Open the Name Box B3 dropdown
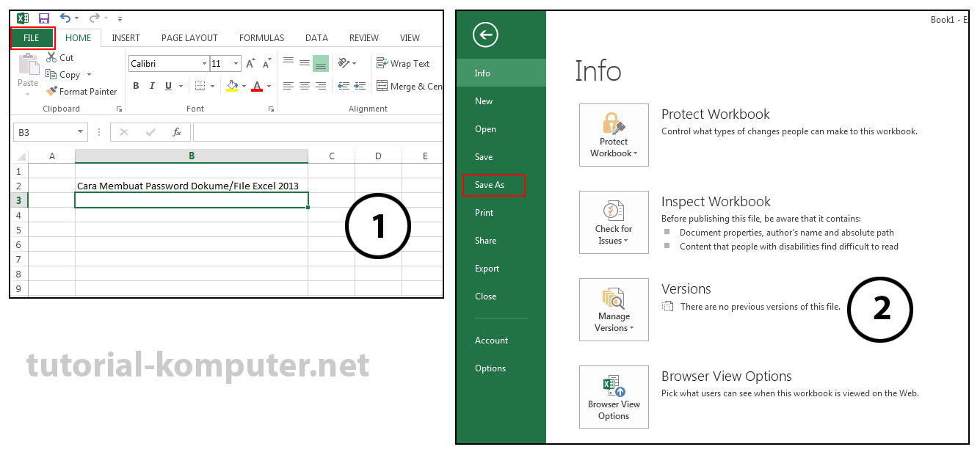The height and width of the screenshot is (455, 980). (80, 132)
